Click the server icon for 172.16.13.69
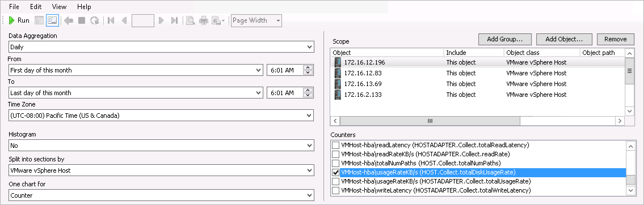The width and height of the screenshot is (644, 205). (x=338, y=84)
